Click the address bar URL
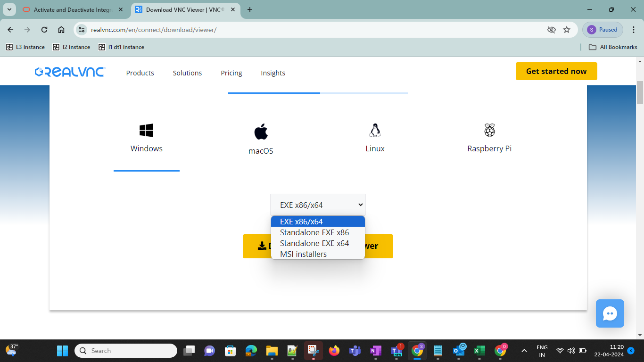The height and width of the screenshot is (362, 644). click(154, 30)
